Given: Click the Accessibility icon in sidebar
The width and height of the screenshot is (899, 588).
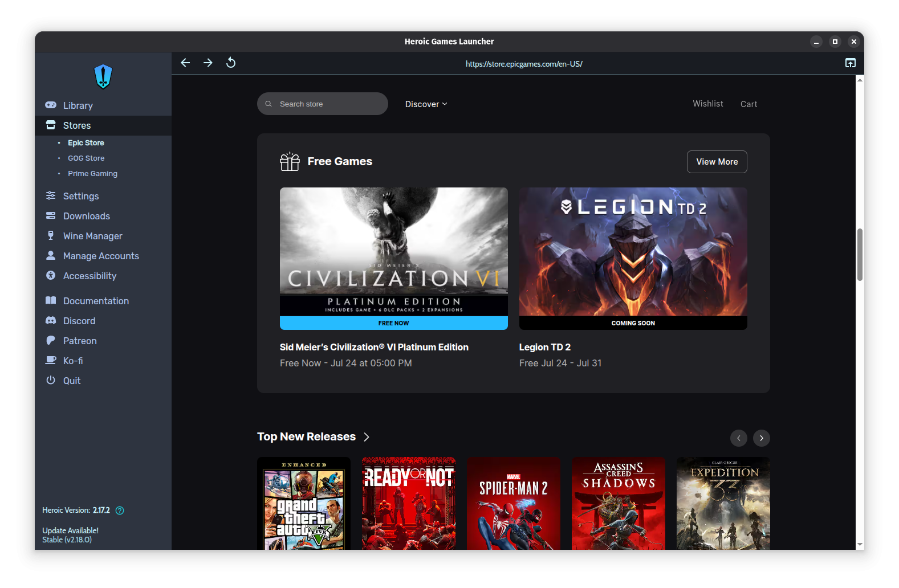Looking at the screenshot, I should (x=51, y=275).
